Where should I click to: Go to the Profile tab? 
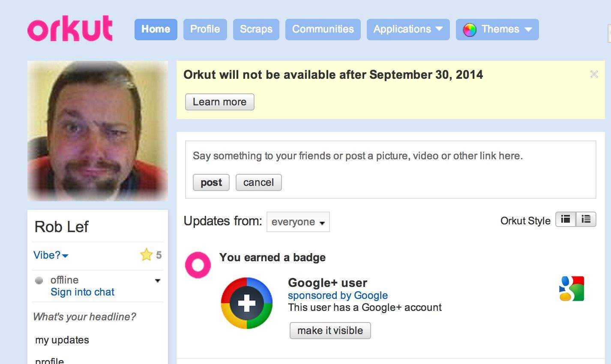[205, 29]
